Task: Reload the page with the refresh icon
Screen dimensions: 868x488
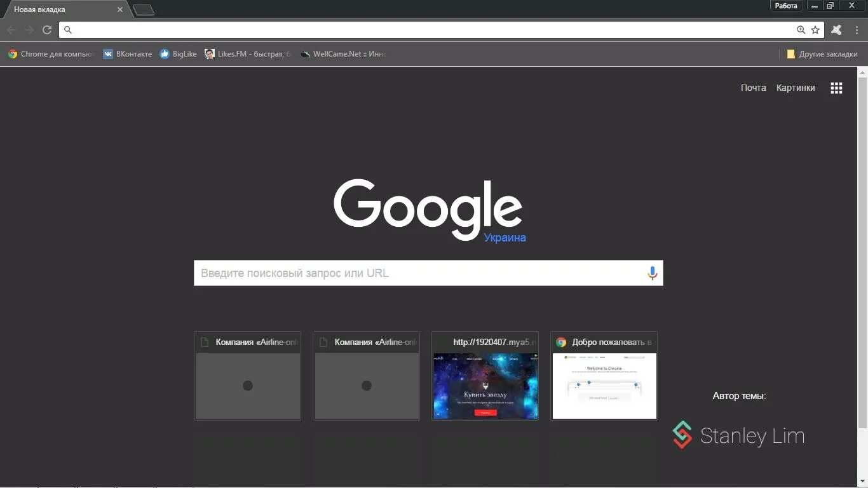Action: point(47,30)
